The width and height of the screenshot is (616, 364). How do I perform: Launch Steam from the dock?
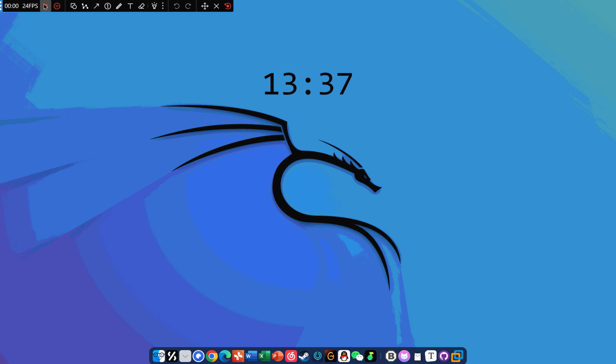point(305,356)
